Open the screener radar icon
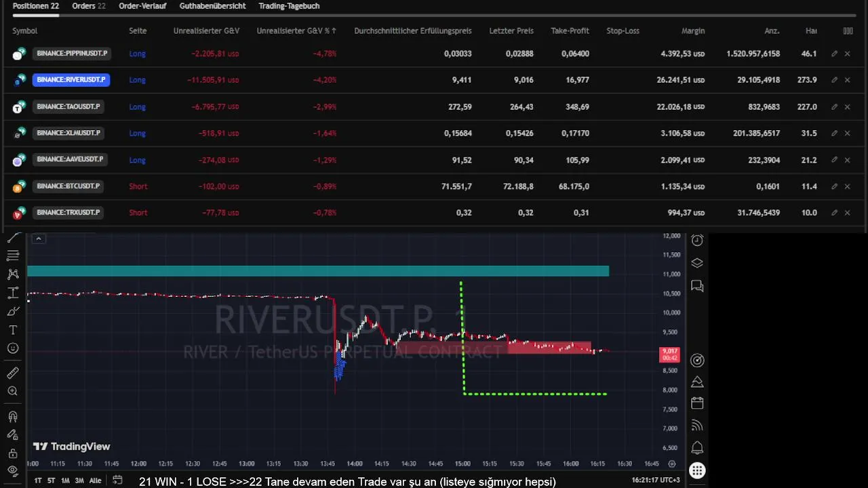Screen dimensions: 868x488 click(x=697, y=361)
